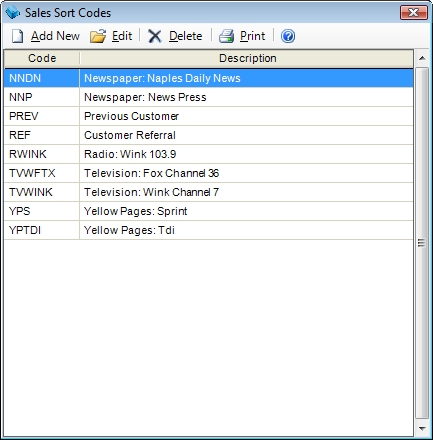
Task: Close the Sales Sort Codes window
Action: click(413, 13)
